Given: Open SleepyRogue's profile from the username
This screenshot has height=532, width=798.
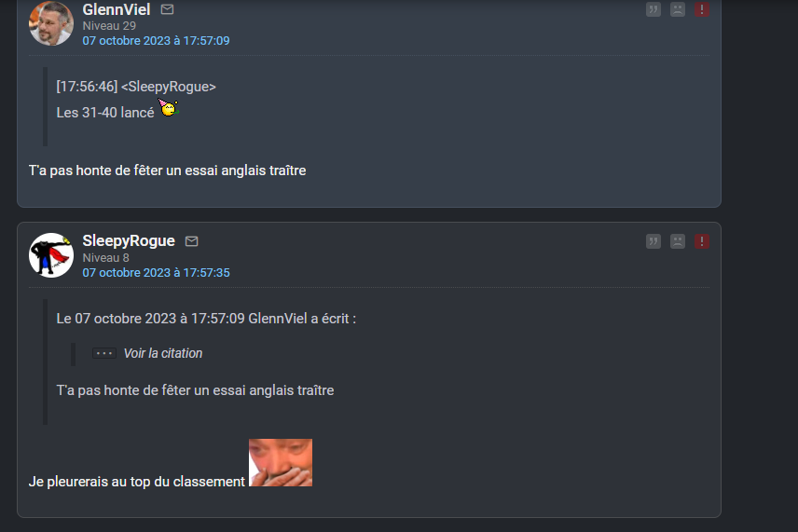Looking at the screenshot, I should coord(129,240).
